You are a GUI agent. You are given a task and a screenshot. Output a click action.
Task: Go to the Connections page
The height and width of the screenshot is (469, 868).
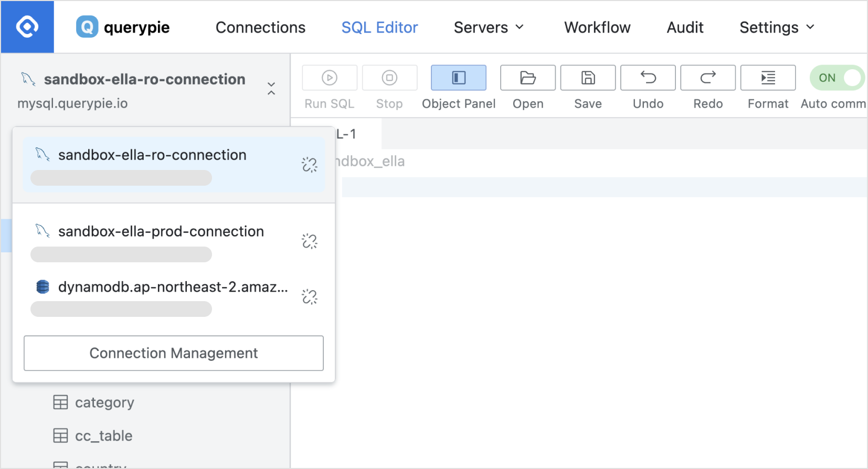pos(260,27)
